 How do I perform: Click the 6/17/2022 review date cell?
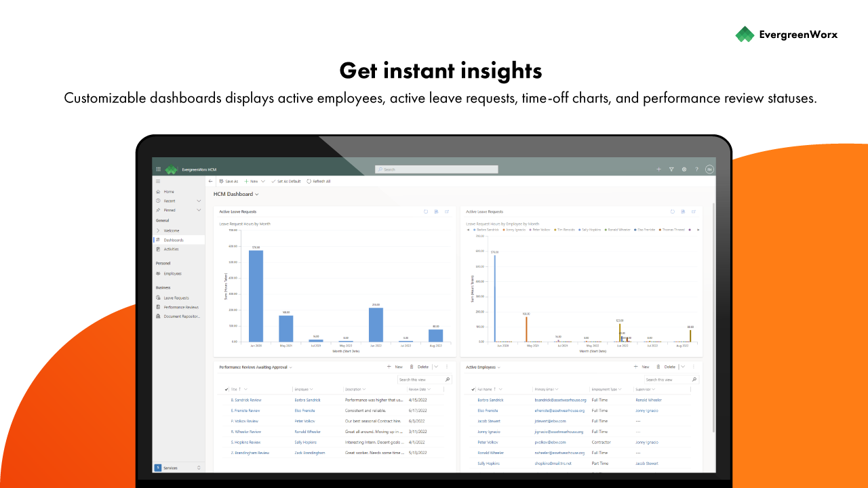coord(417,411)
